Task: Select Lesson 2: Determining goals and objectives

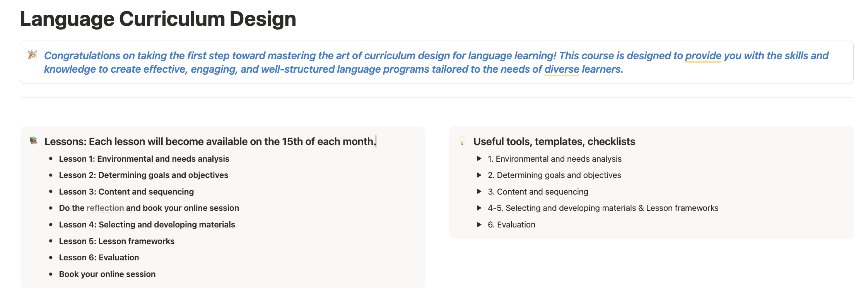Action: point(144,175)
